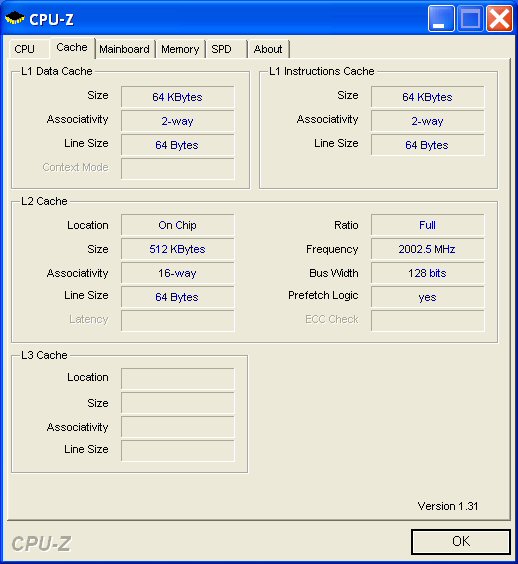Click L1 Instructions Cache size field
Image resolution: width=518 pixels, height=564 pixels.
427,97
